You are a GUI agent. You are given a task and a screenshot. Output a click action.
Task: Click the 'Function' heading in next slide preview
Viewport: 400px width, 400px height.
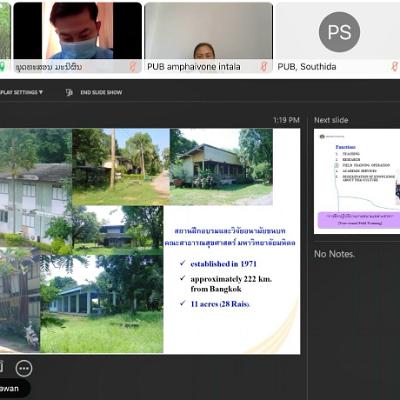point(345,147)
